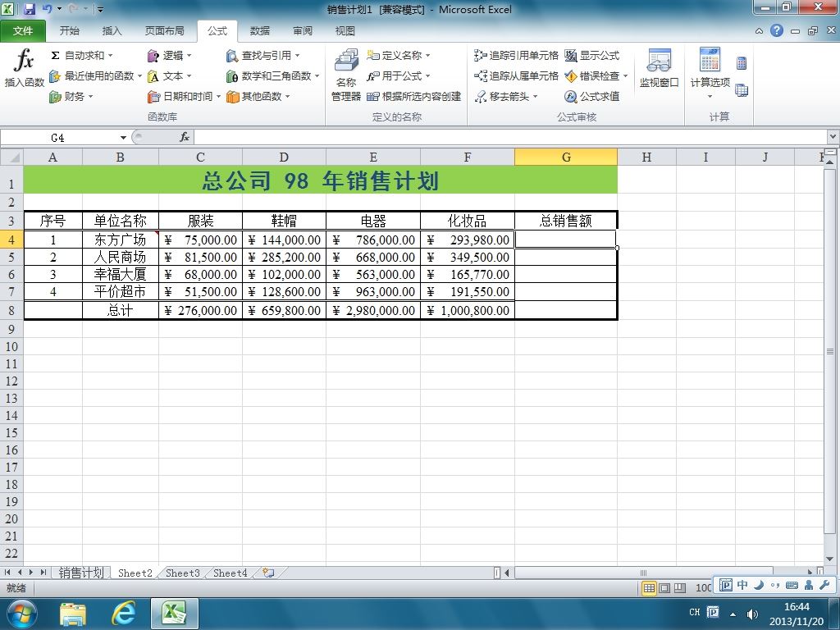The height and width of the screenshot is (630, 840).
Task: Open Name Manager 名称管理器
Action: coord(346,75)
